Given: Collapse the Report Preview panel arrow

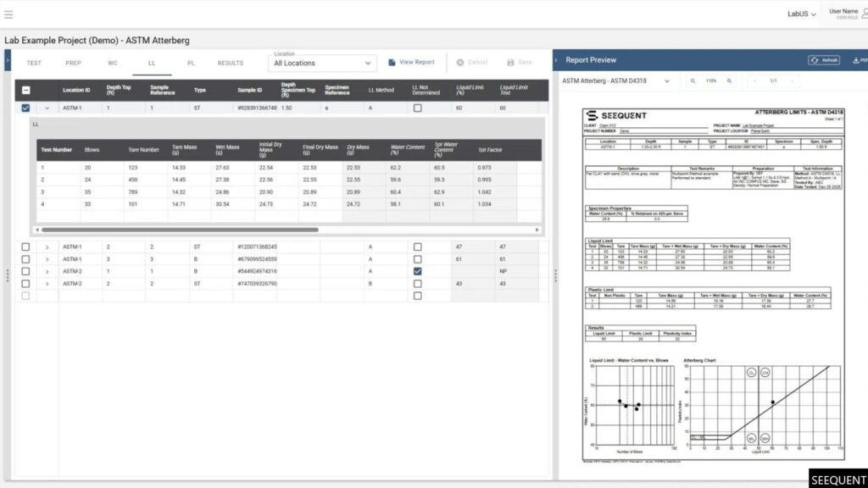Looking at the screenshot, I should tap(556, 60).
